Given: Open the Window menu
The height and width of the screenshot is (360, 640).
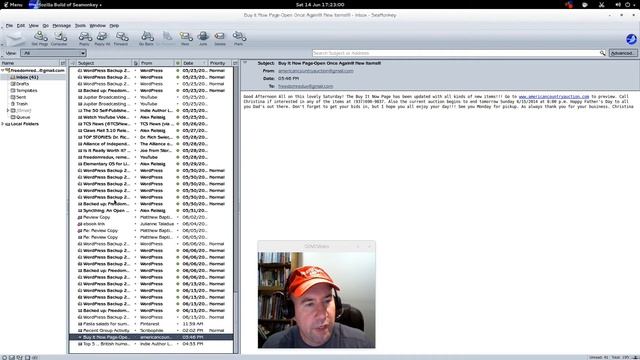Looking at the screenshot, I should point(98,25).
